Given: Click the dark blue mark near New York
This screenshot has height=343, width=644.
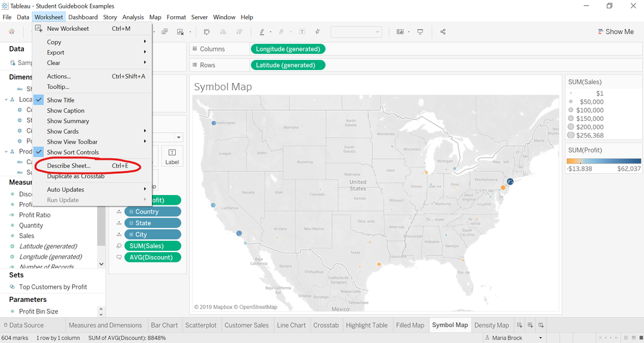Looking at the screenshot, I should click(x=510, y=181).
